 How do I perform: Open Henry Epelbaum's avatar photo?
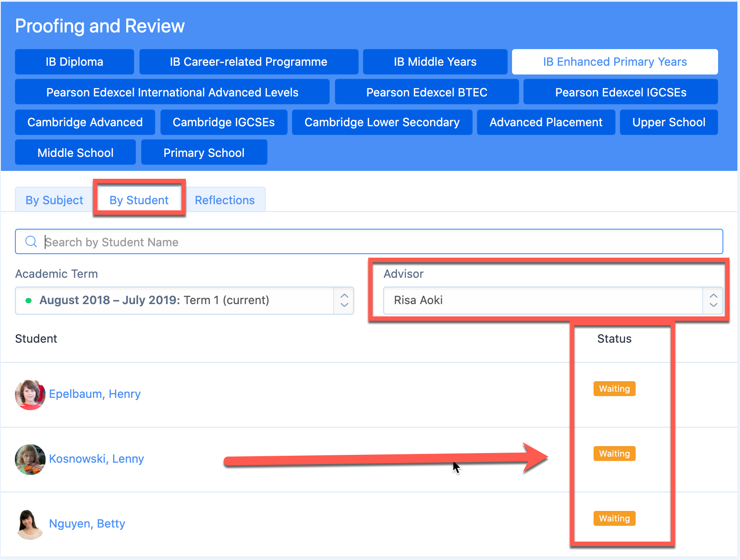(x=30, y=394)
